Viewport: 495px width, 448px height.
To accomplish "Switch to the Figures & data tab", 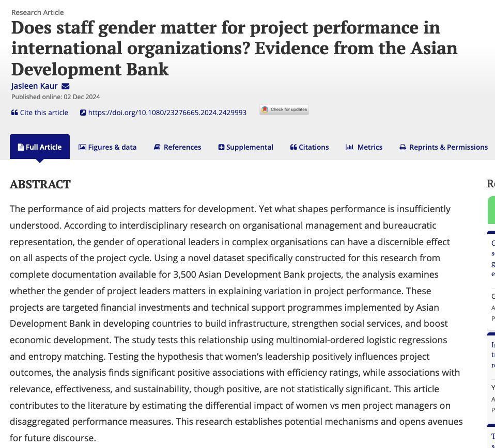I will pyautogui.click(x=107, y=147).
